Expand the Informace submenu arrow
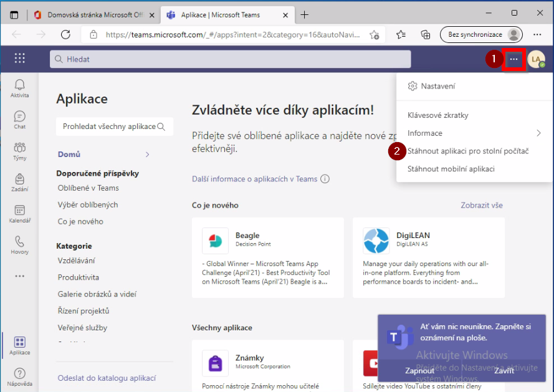Viewport: 554px width, 392px height. pyautogui.click(x=538, y=133)
